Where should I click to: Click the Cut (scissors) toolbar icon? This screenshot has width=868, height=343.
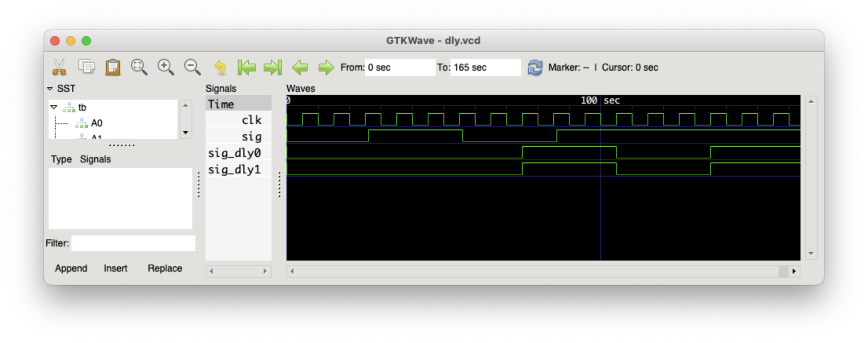point(59,67)
